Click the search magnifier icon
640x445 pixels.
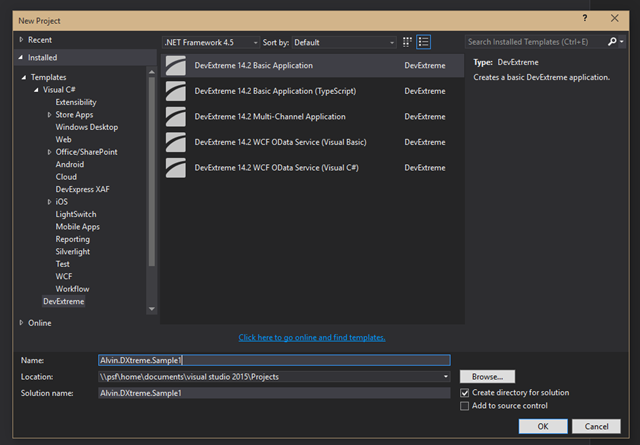point(612,42)
